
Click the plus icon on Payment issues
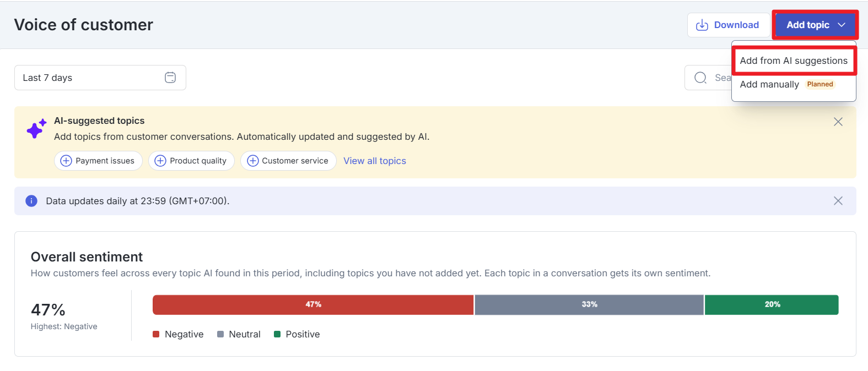[66, 161]
